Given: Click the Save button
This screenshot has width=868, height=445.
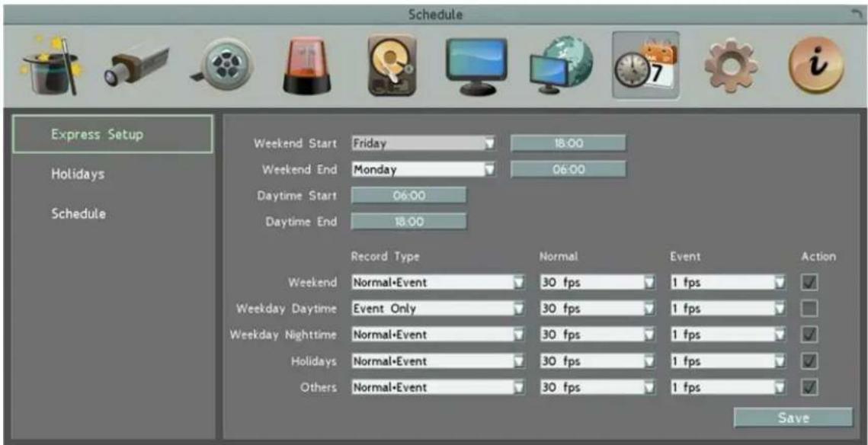Looking at the screenshot, I should tap(793, 418).
